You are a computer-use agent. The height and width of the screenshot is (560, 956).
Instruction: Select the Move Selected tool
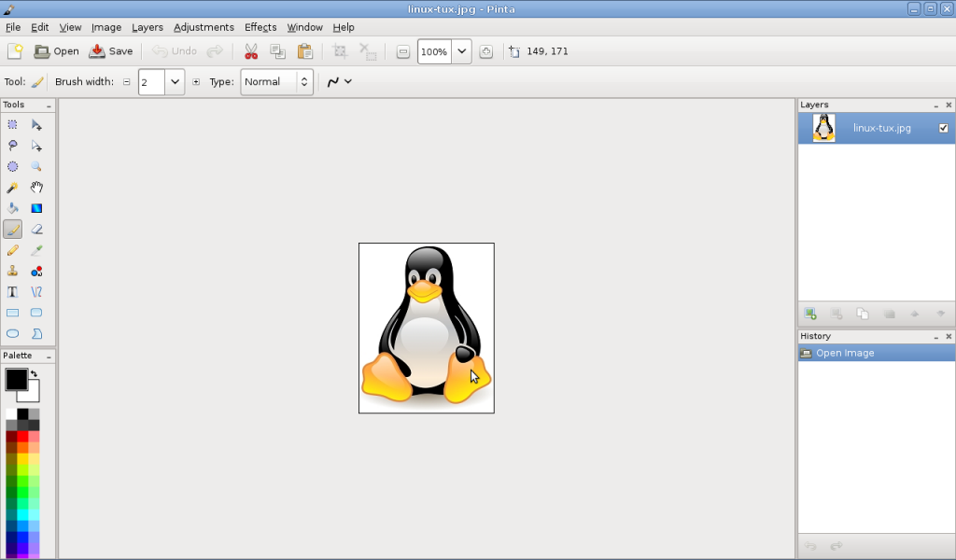(x=36, y=125)
